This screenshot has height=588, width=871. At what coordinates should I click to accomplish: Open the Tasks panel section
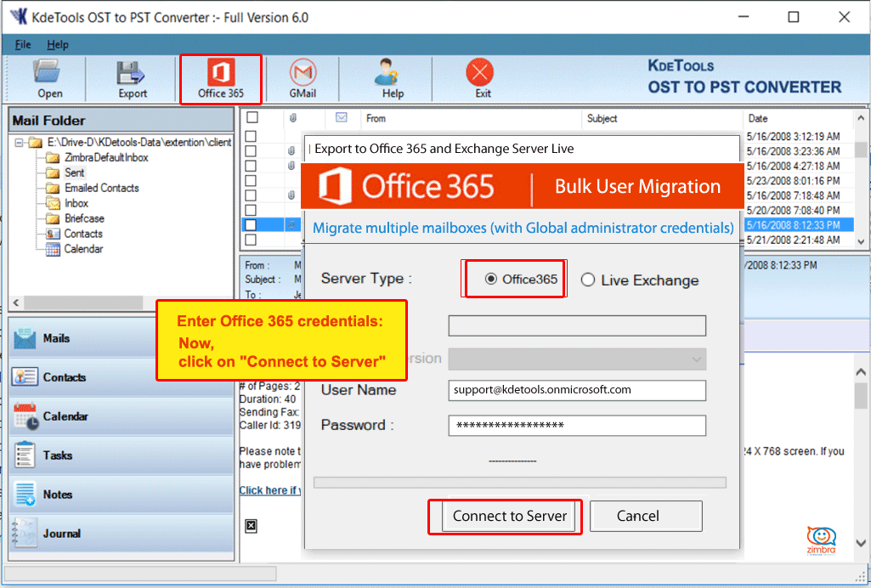(x=122, y=455)
